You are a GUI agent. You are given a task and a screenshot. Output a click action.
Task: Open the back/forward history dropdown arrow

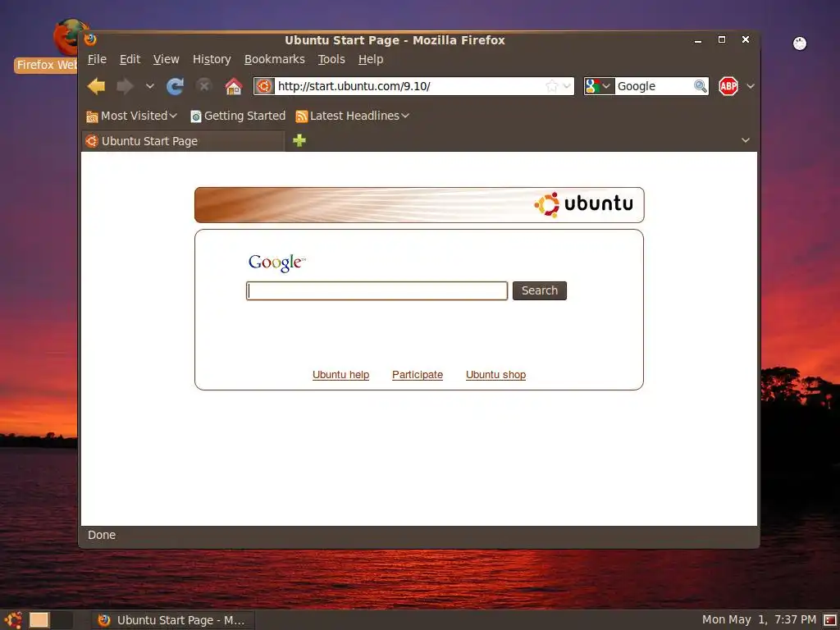(x=150, y=86)
